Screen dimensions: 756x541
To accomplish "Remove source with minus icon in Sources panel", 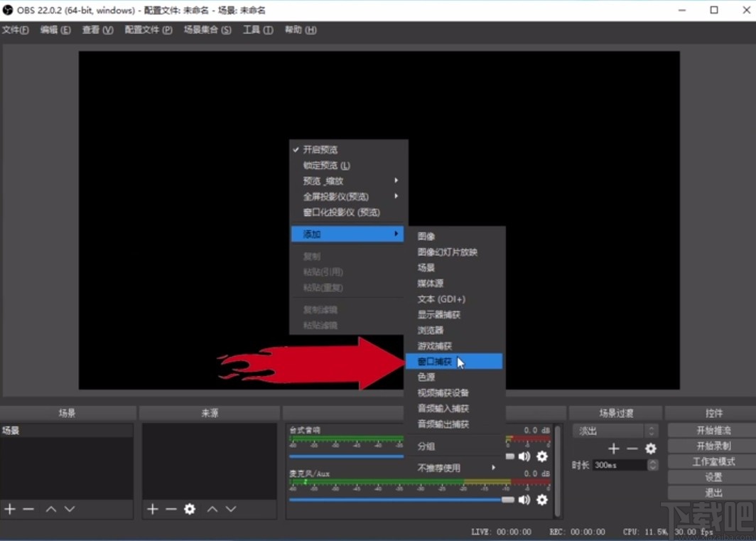I will [171, 509].
